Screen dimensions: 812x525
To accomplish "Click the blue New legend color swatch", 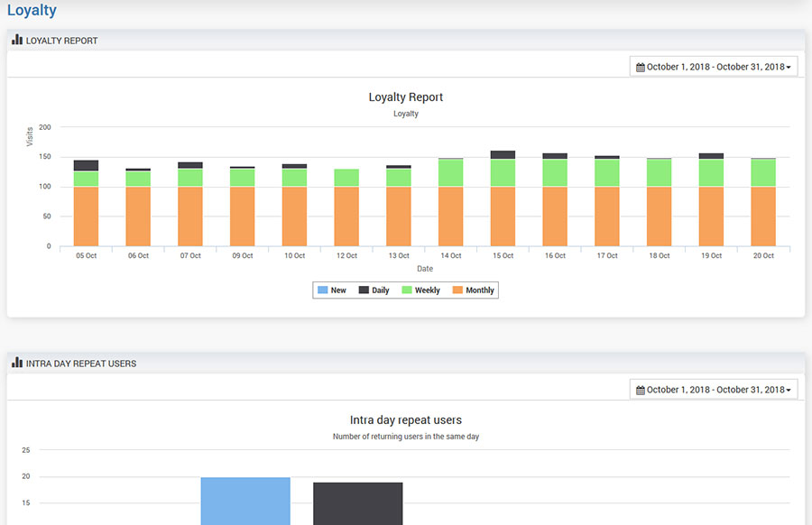I will (322, 290).
